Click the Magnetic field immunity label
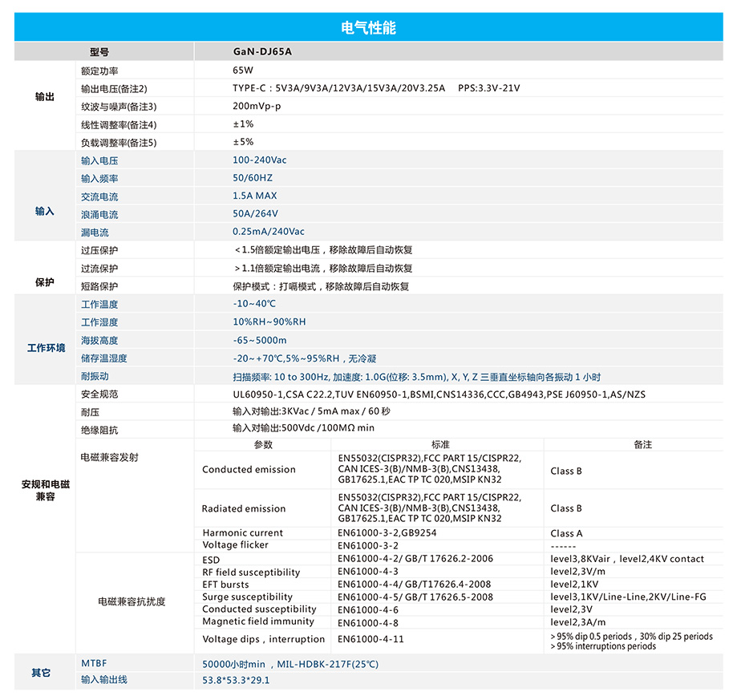The height and width of the screenshot is (700, 733). point(258,621)
